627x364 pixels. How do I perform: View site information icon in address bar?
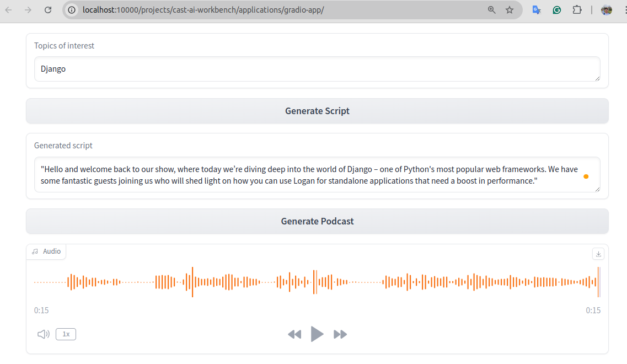(72, 10)
